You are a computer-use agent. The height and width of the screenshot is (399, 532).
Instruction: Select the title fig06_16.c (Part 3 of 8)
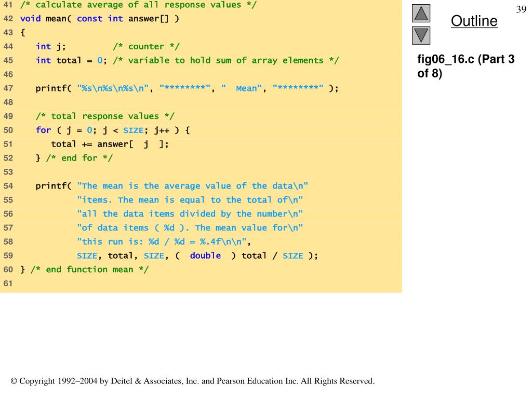[x=466, y=66]
